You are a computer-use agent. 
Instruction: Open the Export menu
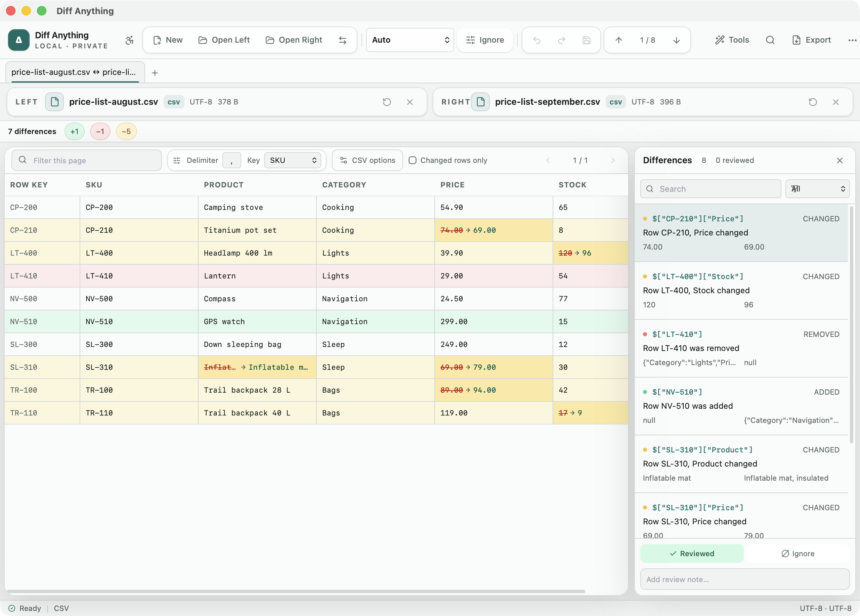pos(812,40)
